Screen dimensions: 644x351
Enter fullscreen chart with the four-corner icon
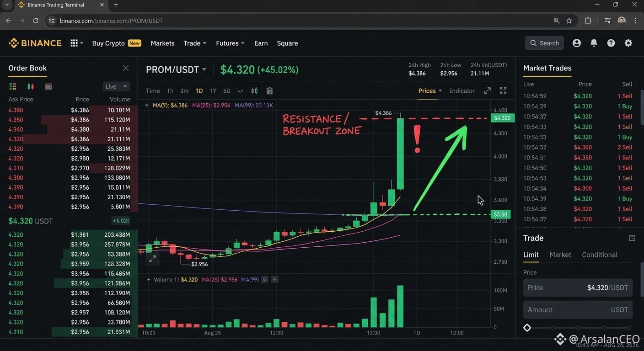tap(503, 90)
